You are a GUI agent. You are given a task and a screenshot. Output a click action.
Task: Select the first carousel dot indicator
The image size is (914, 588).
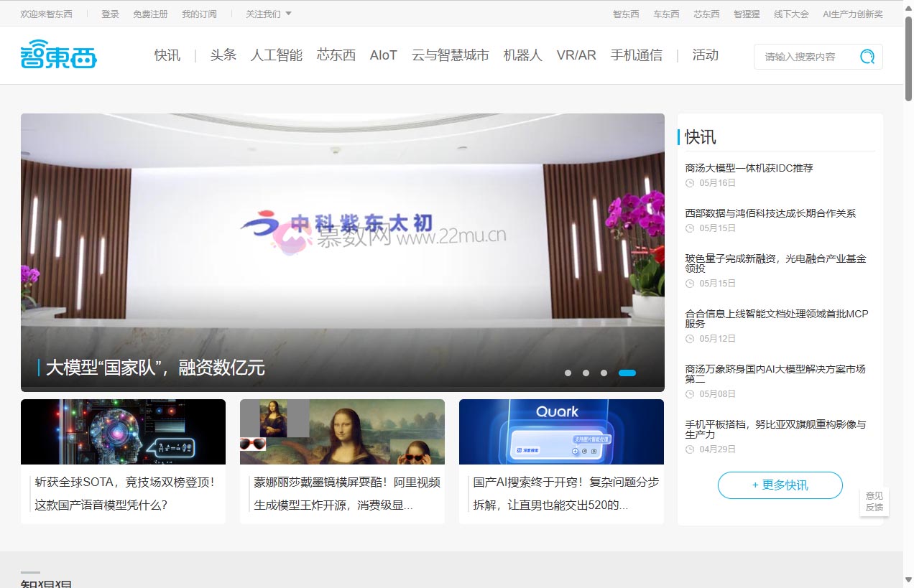[x=568, y=373]
